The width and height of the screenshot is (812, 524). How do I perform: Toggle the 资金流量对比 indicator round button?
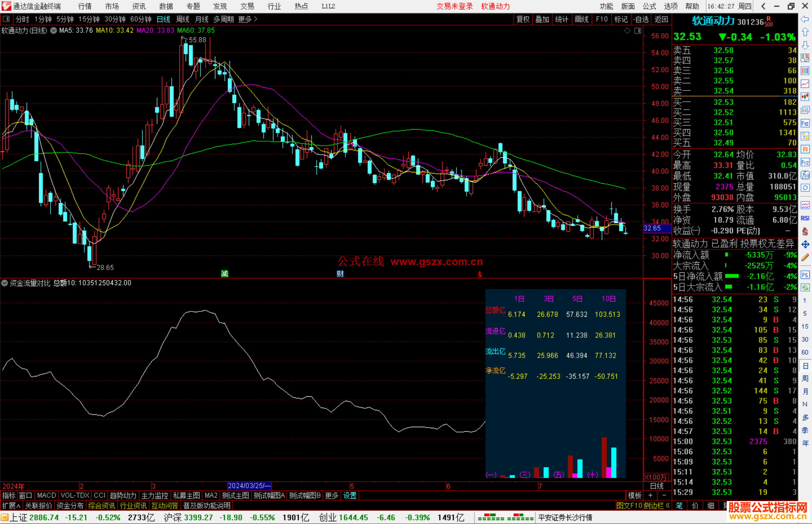(x=5, y=283)
